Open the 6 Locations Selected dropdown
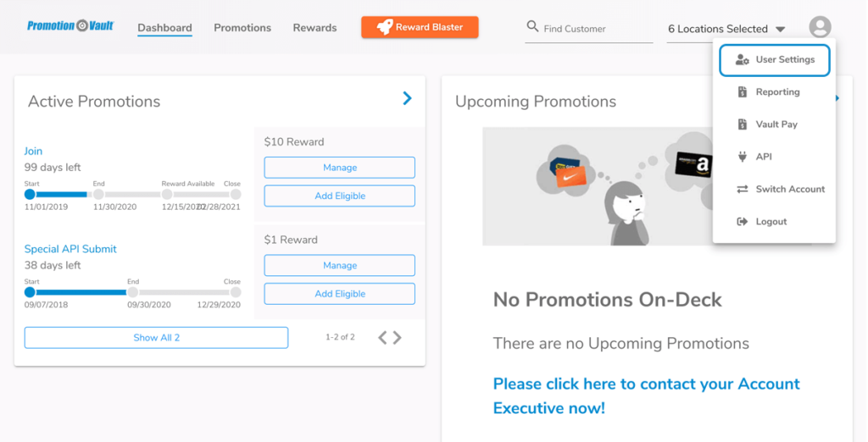 coord(726,29)
